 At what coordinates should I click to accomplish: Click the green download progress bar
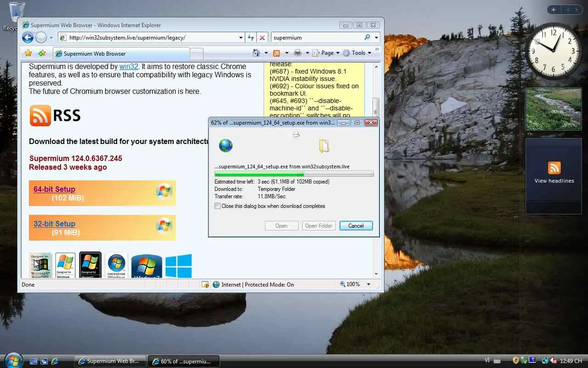[x=294, y=174]
